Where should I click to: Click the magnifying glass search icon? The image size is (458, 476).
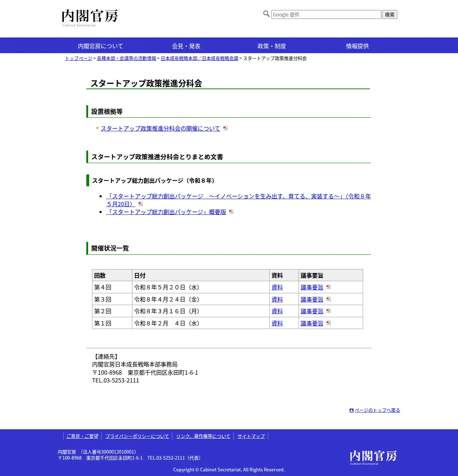pyautogui.click(x=266, y=14)
